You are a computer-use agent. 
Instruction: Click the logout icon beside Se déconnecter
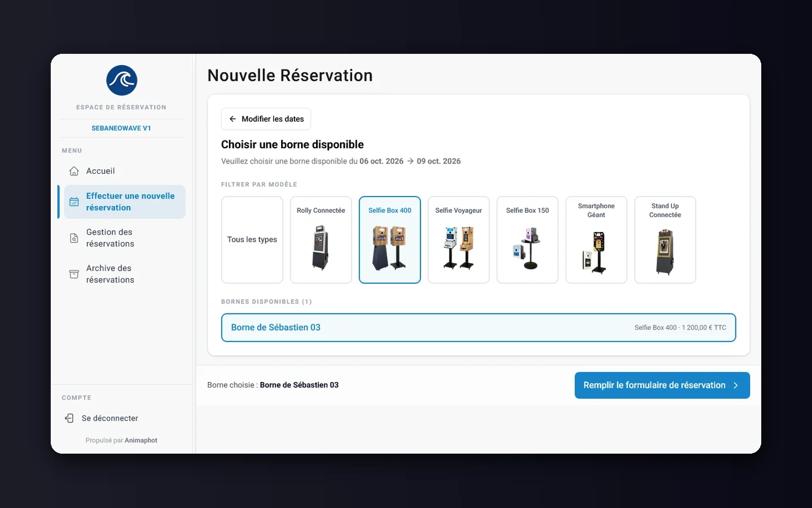[x=70, y=418]
